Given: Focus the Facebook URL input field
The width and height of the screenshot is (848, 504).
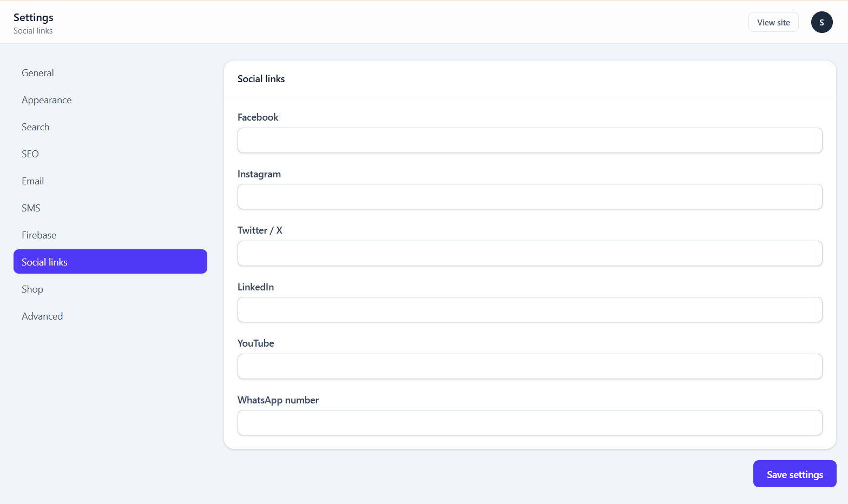Looking at the screenshot, I should coord(530,140).
